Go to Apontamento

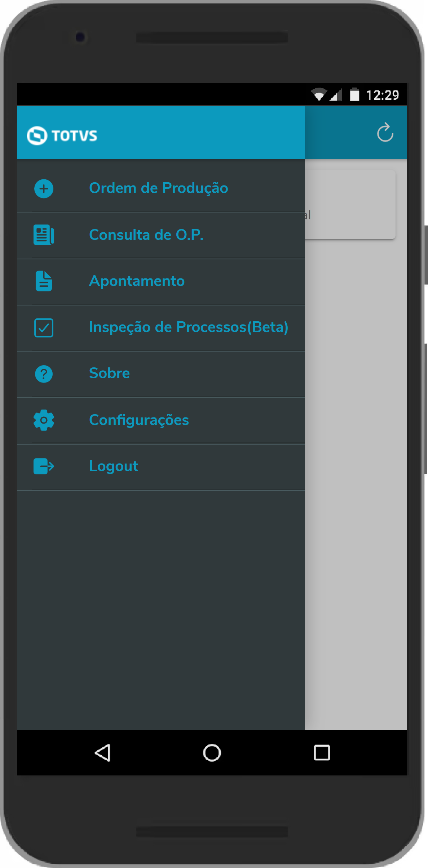click(137, 281)
